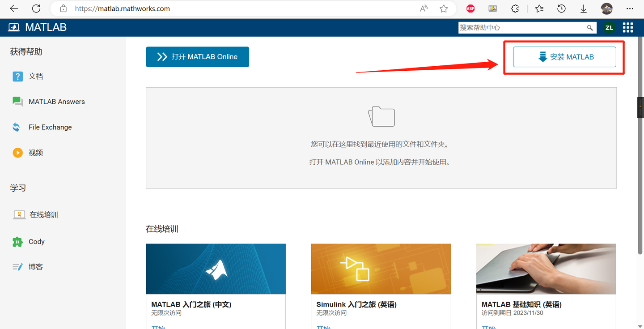Click the 博客 pencil icon

tap(17, 267)
